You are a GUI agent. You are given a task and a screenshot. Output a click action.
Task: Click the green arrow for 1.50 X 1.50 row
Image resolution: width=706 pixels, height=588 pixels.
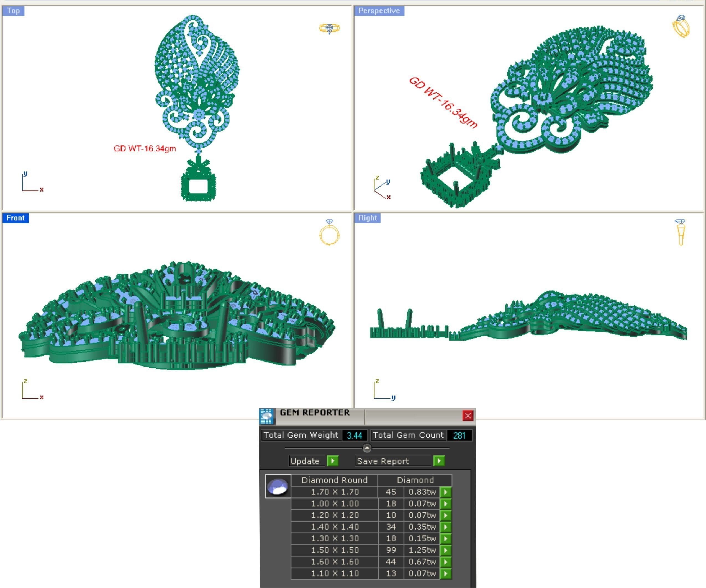pos(445,550)
